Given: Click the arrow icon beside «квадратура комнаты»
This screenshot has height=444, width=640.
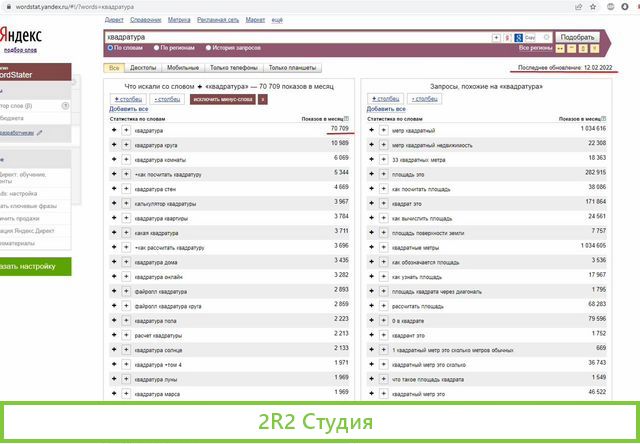Looking at the screenshot, I should click(x=114, y=158).
